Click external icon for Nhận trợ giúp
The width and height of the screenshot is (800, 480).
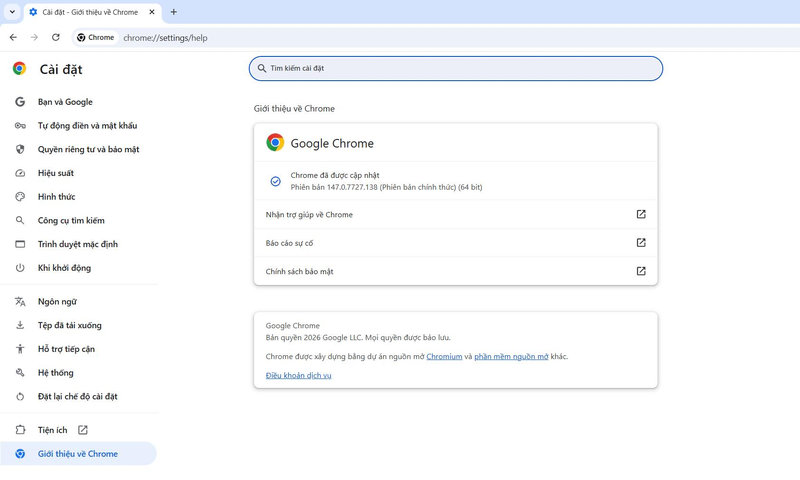pos(641,214)
